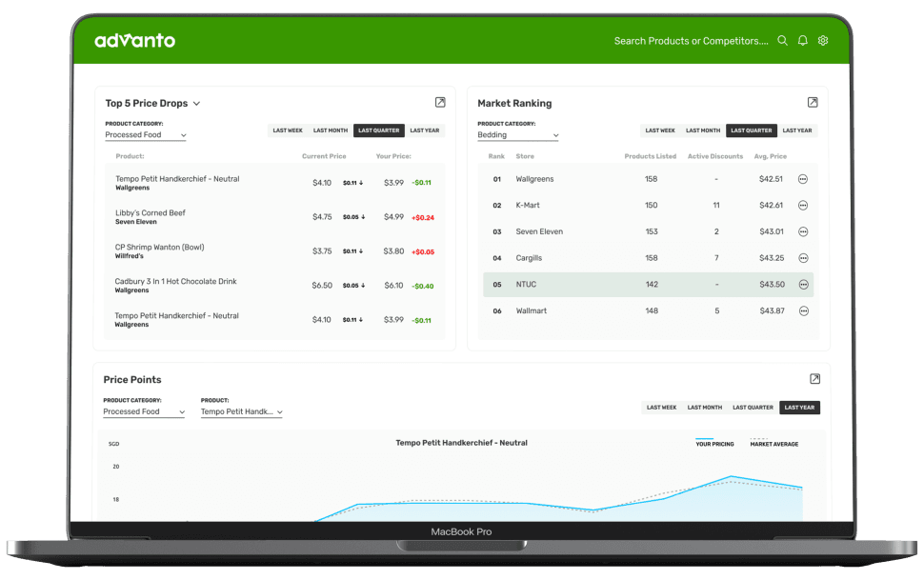Click the CP Shrimp Wanton (Bowl) product
The width and height of the screenshot is (924, 580).
(x=160, y=247)
